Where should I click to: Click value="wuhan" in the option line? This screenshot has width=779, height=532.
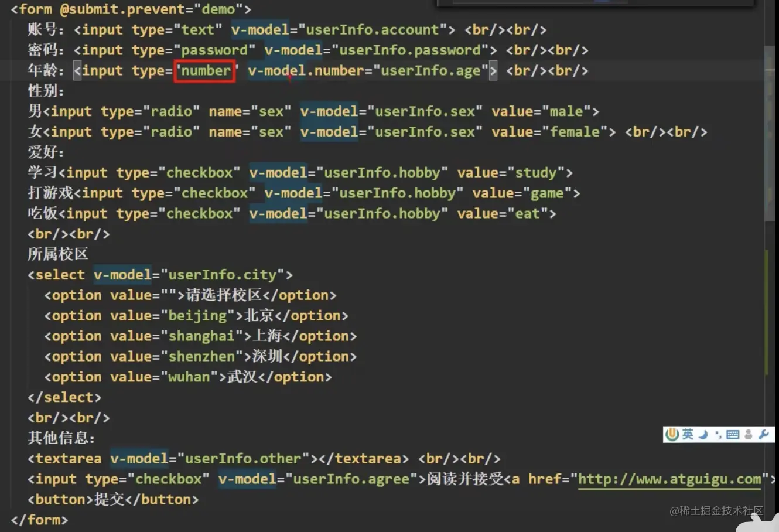pyautogui.click(x=164, y=377)
